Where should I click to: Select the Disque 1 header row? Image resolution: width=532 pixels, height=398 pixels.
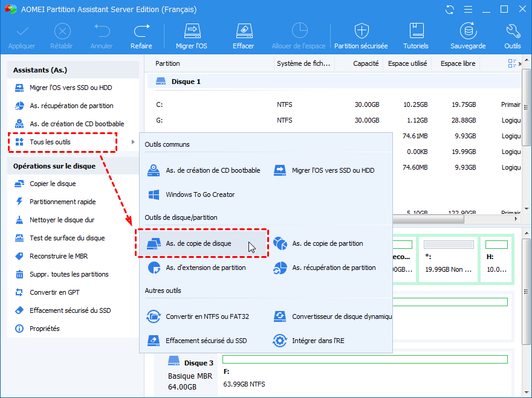coord(334,82)
